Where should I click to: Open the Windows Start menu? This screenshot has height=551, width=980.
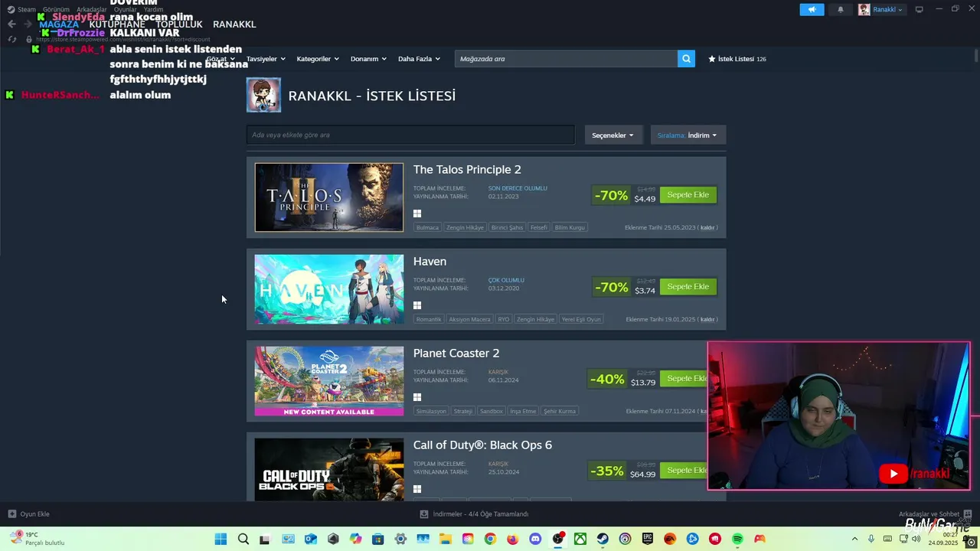click(x=220, y=539)
